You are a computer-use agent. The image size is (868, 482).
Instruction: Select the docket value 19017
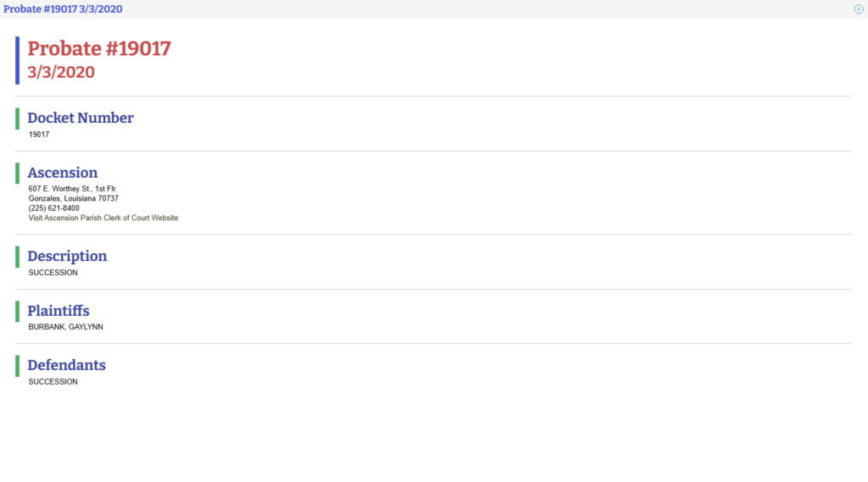click(x=39, y=134)
